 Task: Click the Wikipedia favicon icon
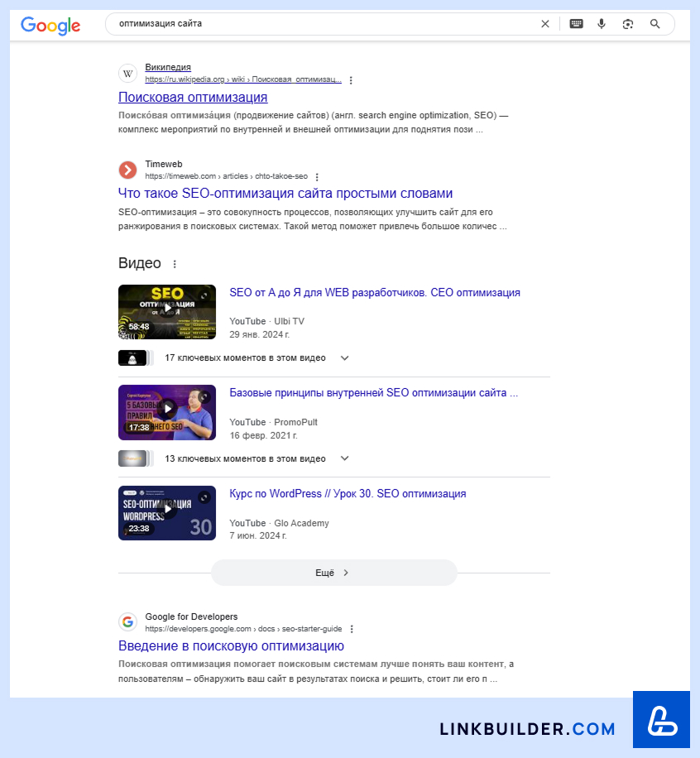(x=127, y=74)
